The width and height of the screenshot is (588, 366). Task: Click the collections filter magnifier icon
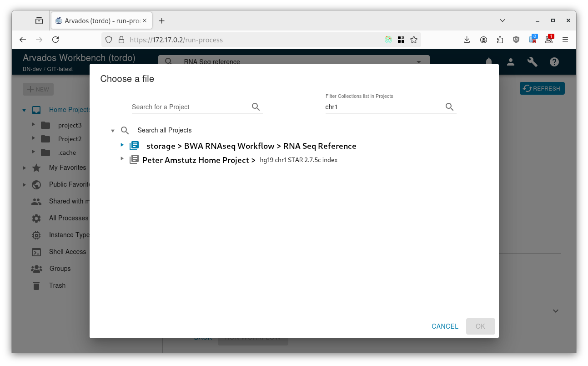pyautogui.click(x=449, y=107)
